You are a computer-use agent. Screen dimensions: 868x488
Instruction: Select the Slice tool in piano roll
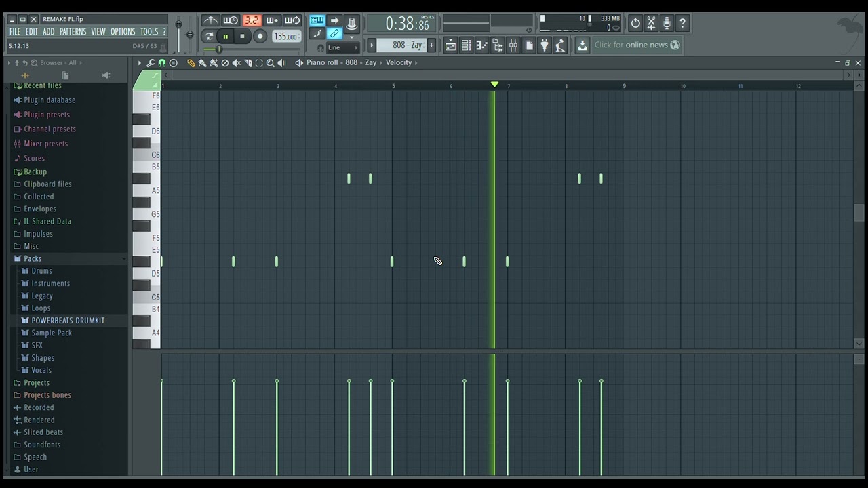tap(248, 63)
